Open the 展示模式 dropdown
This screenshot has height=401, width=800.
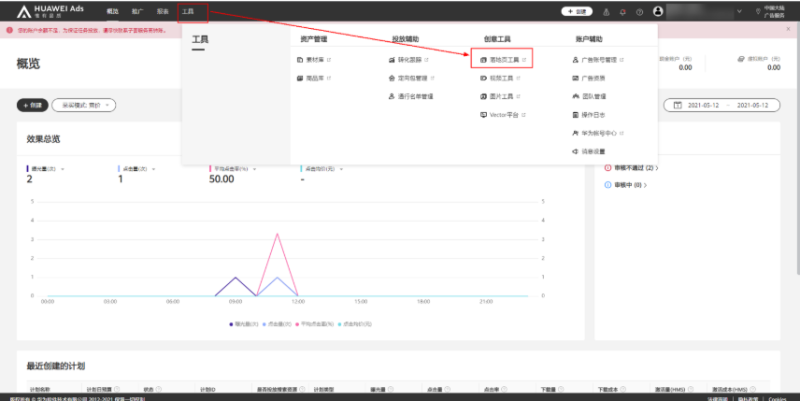tap(83, 105)
